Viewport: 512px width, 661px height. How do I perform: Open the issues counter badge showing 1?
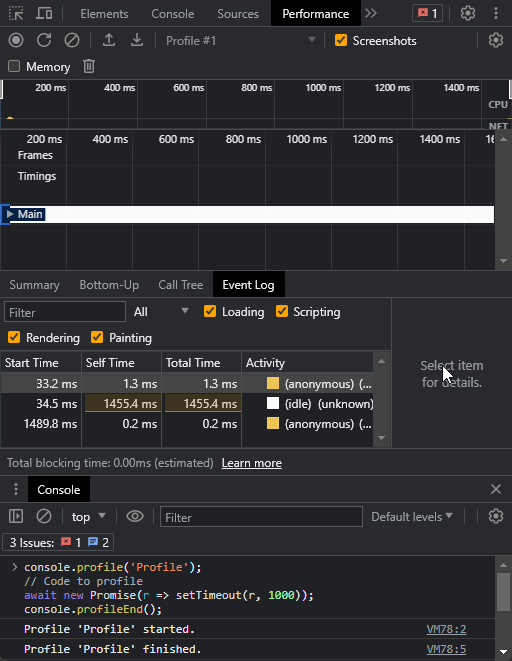(427, 13)
